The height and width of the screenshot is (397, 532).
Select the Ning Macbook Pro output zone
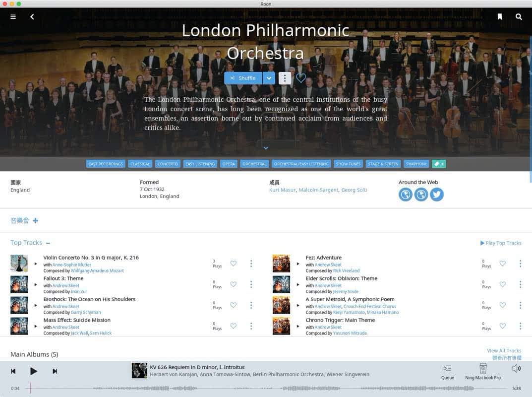(483, 372)
